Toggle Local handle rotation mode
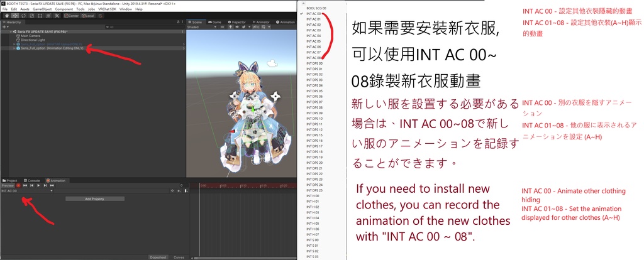 pos(88,16)
